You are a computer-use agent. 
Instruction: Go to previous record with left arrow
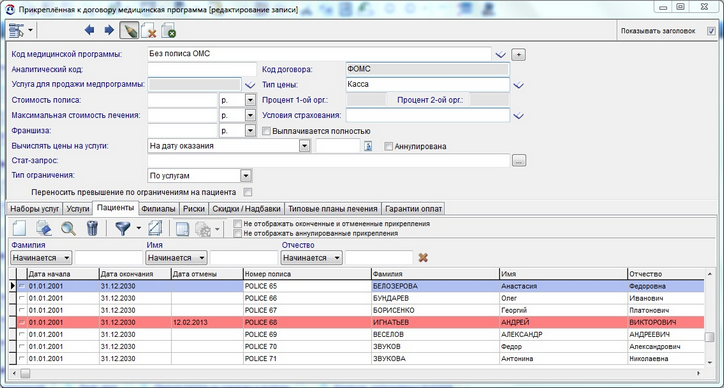tap(90, 30)
